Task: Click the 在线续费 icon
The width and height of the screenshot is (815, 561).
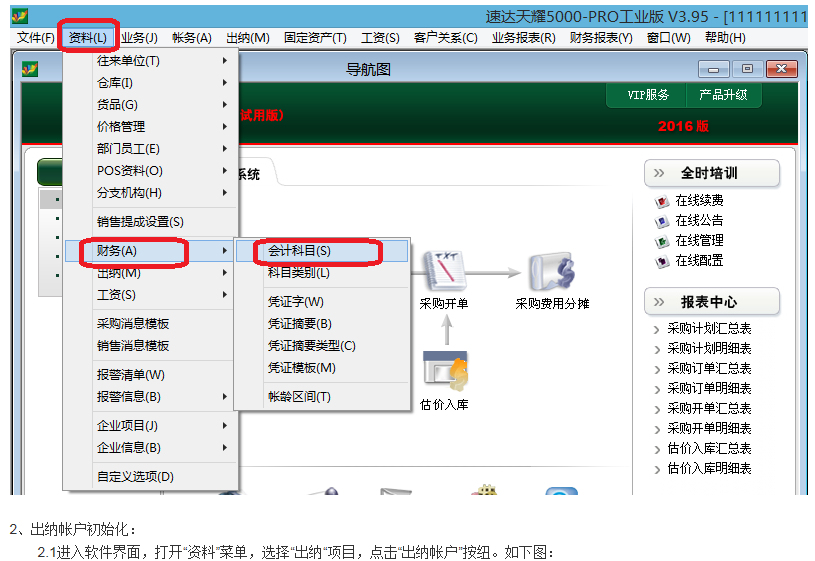Action: click(x=661, y=201)
